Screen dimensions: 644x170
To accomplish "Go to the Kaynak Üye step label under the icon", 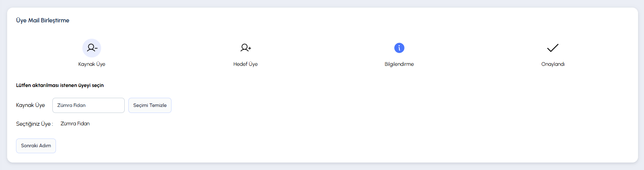I will [92, 64].
